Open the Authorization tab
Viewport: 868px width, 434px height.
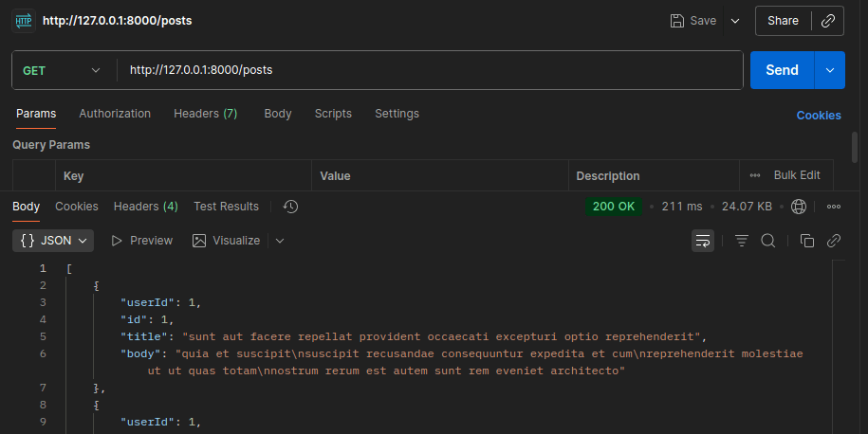115,114
